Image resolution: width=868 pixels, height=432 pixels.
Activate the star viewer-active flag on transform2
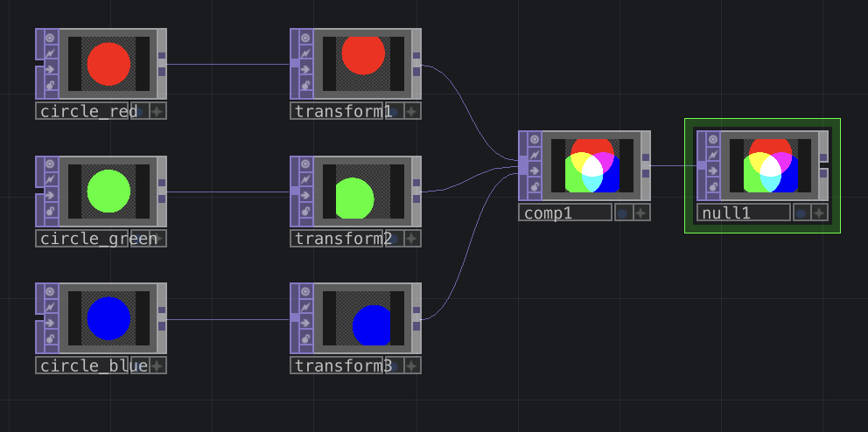point(412,239)
